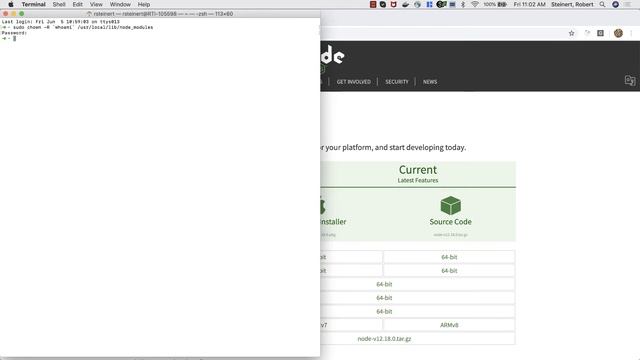
Task: Click the sudo chown command line text
Action: (x=83, y=27)
